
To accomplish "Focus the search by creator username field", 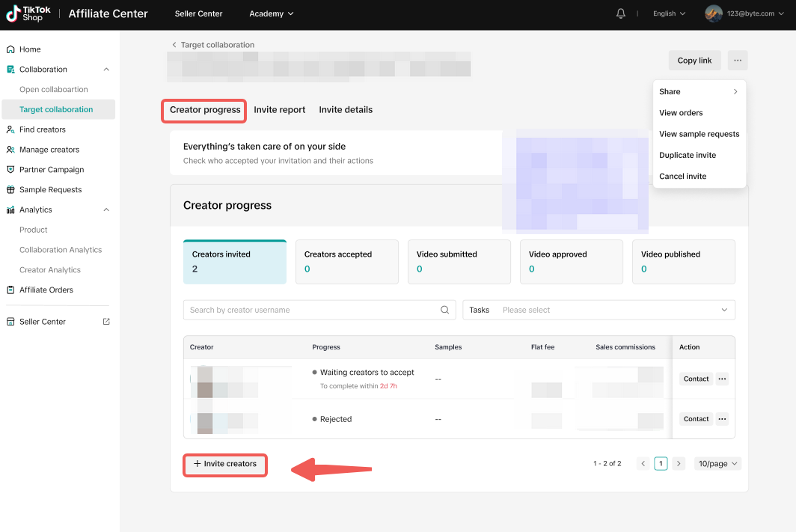I will (310, 310).
